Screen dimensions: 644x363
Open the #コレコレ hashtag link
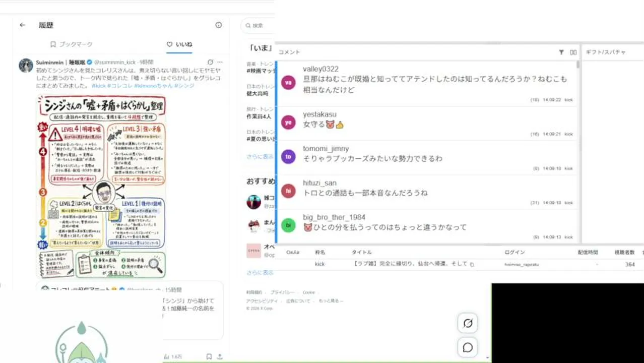coord(120,86)
